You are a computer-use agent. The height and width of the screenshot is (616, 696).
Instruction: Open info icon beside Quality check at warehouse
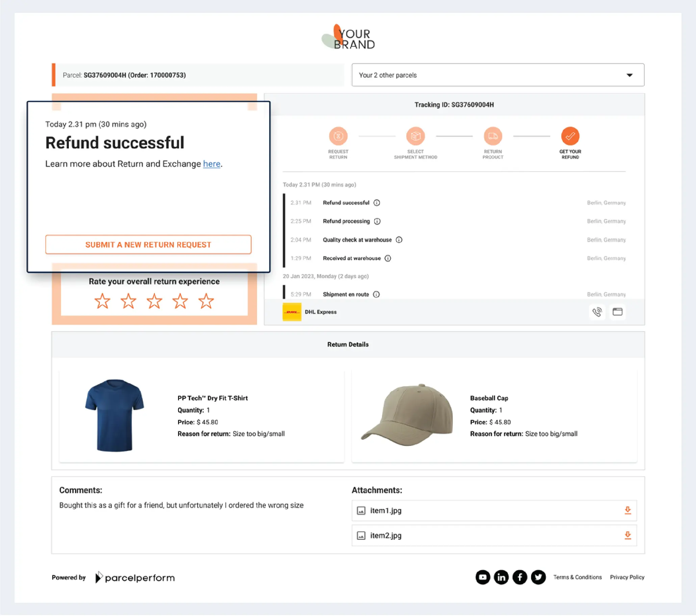(x=399, y=240)
